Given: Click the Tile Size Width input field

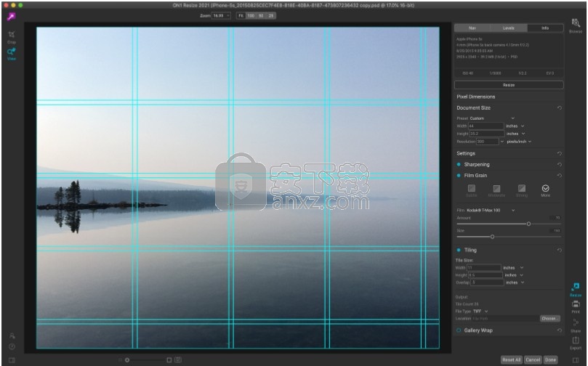Looking at the screenshot, I should [x=484, y=268].
